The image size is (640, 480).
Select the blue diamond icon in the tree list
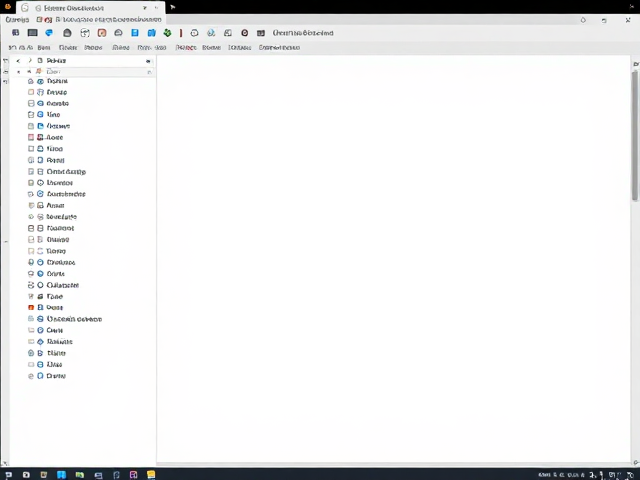40,341
